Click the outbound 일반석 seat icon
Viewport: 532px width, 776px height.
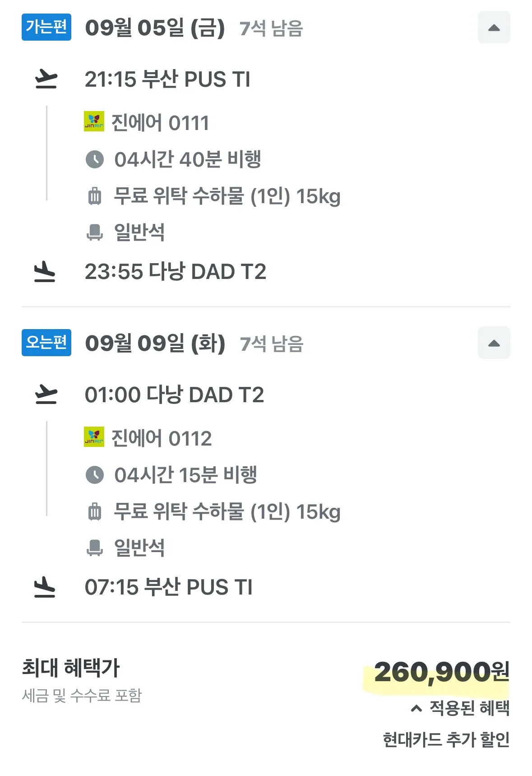[95, 232]
